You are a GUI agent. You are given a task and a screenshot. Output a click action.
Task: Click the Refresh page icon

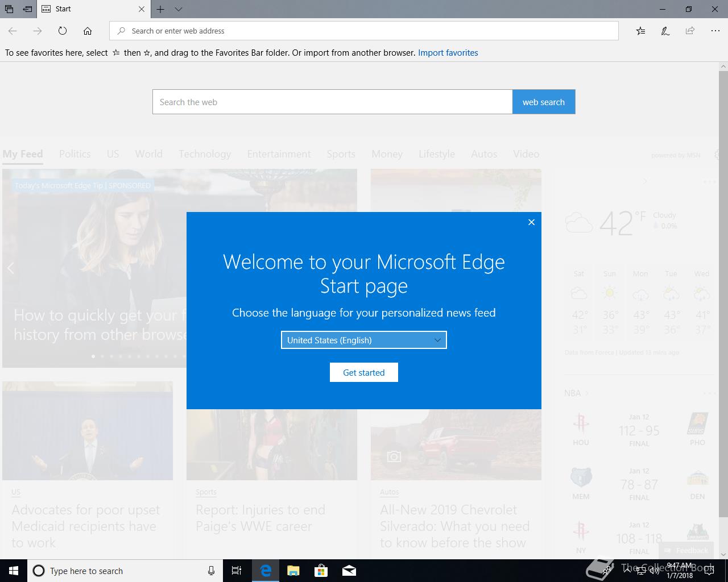(x=63, y=31)
